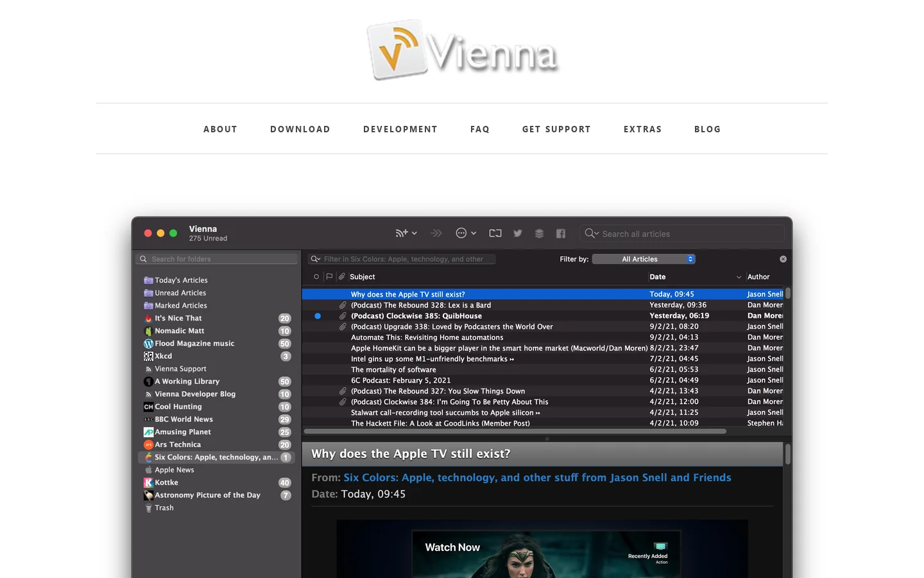This screenshot has width=924, height=578.
Task: Click the horizontal scrollbar under the article list
Action: click(515, 432)
